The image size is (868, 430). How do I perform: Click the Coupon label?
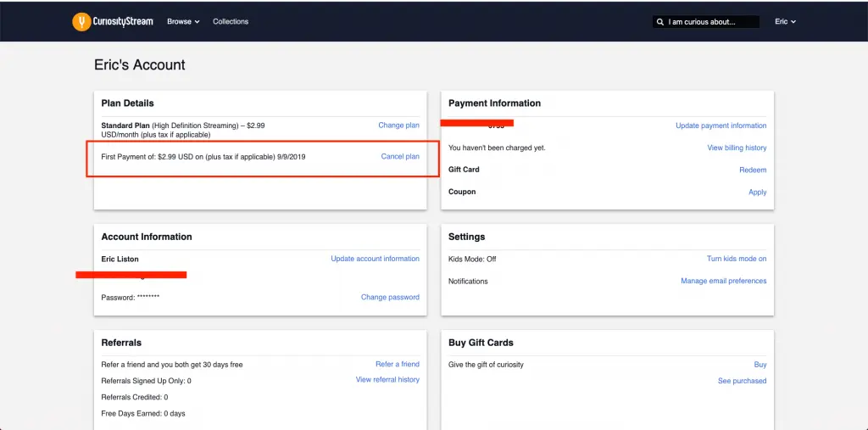[462, 192]
